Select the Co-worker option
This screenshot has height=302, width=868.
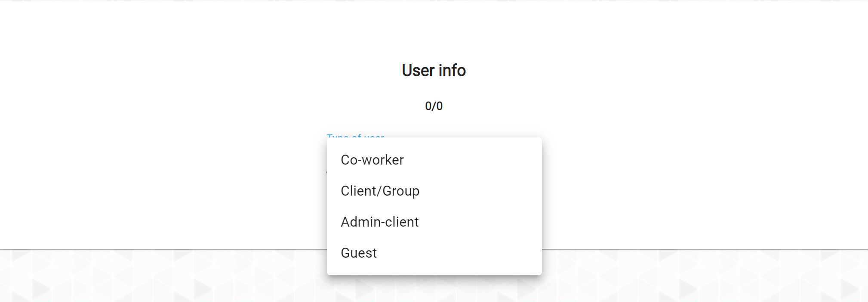pyautogui.click(x=372, y=160)
